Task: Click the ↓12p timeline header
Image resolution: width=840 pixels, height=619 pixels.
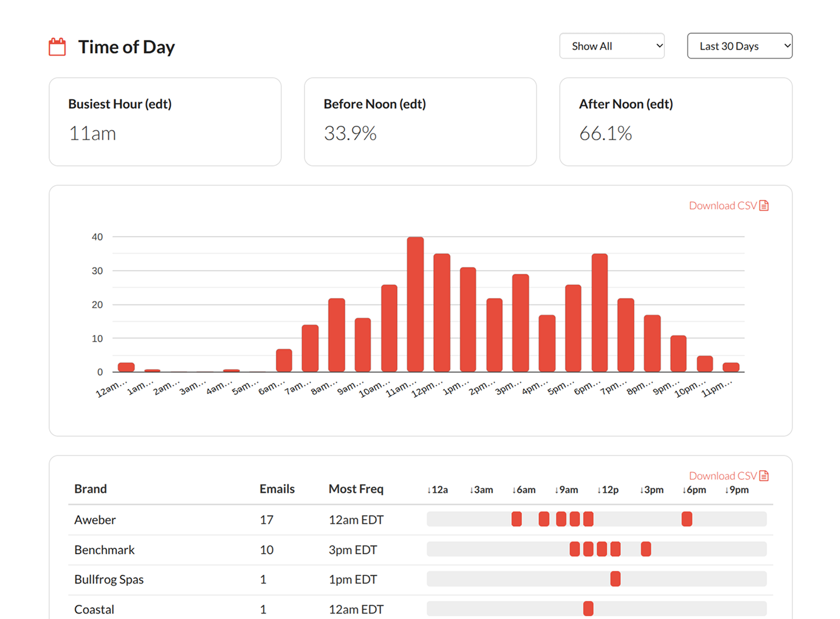Action: (x=607, y=490)
